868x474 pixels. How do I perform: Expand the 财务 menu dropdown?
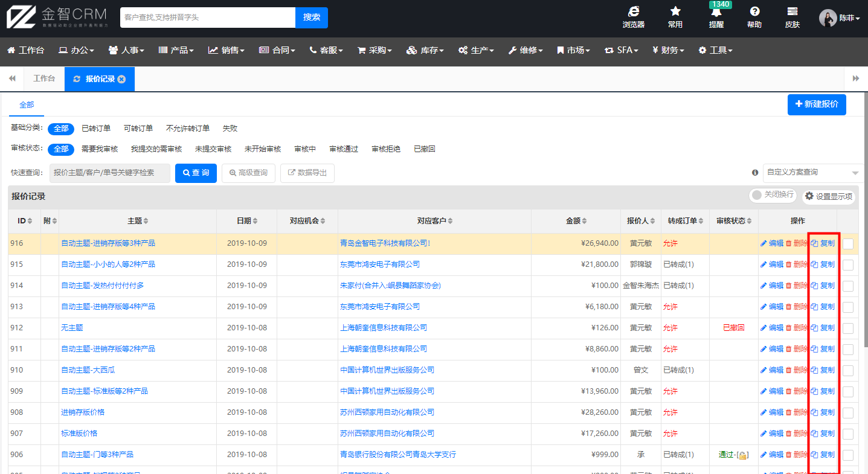(668, 50)
